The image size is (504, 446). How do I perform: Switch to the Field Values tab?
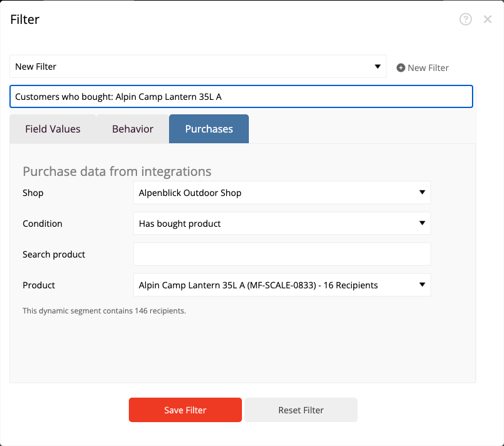(53, 129)
